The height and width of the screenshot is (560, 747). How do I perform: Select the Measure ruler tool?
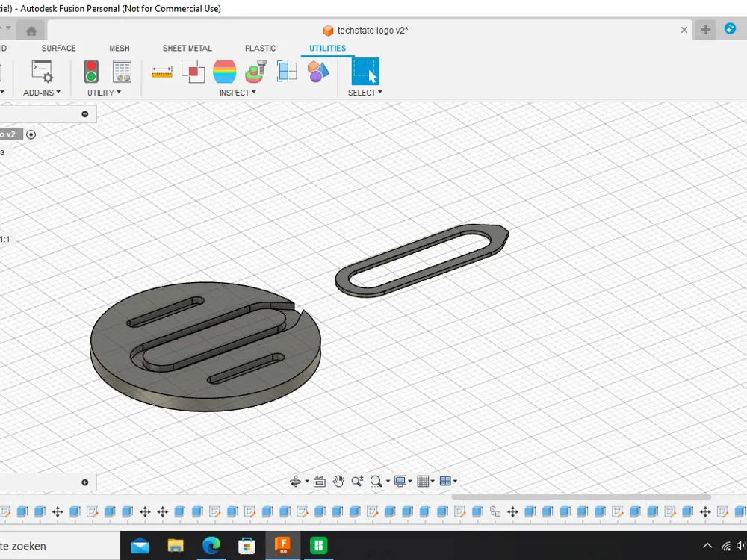[161, 72]
